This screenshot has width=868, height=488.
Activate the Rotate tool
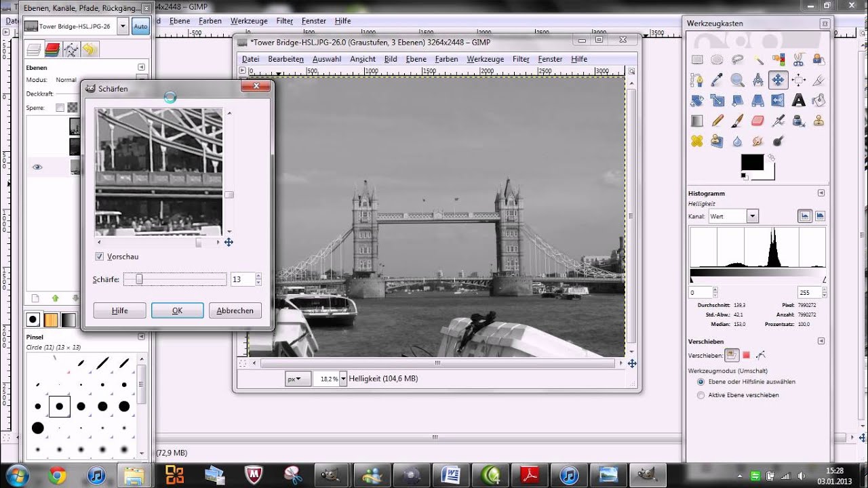click(x=696, y=100)
